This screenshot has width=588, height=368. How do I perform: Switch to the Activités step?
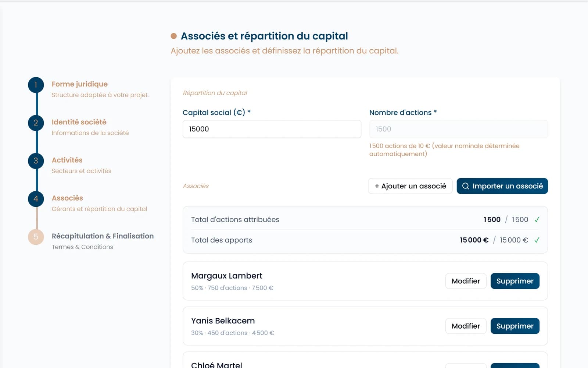coord(67,160)
